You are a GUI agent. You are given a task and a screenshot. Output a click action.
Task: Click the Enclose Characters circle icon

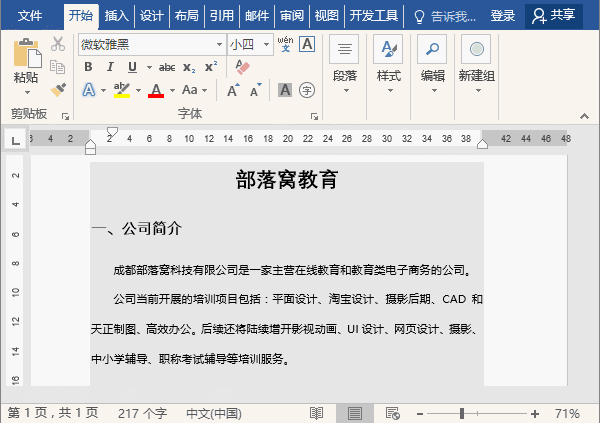(307, 90)
